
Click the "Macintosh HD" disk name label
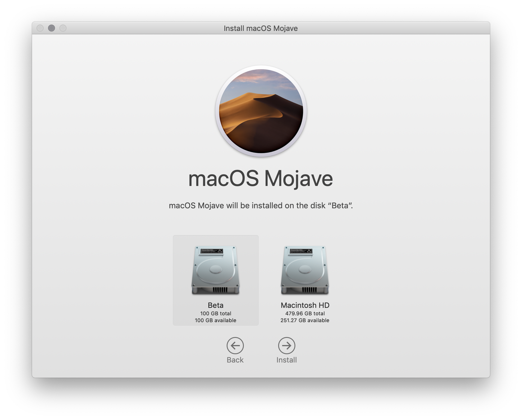pyautogui.click(x=305, y=305)
